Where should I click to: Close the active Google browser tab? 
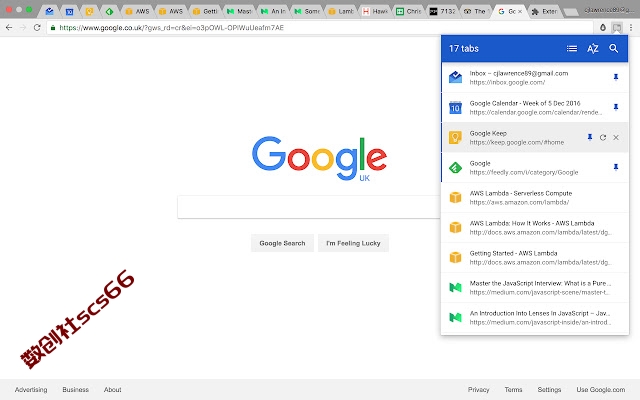[x=520, y=11]
